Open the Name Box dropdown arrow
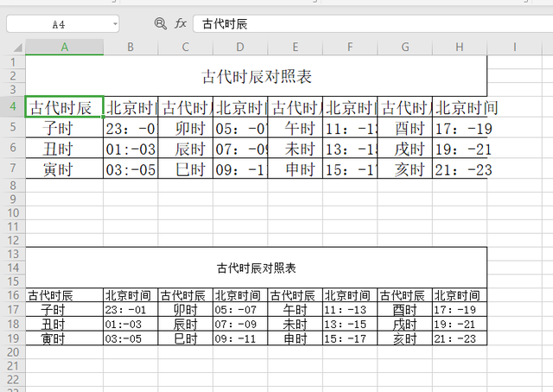The image size is (553, 392). (115, 24)
